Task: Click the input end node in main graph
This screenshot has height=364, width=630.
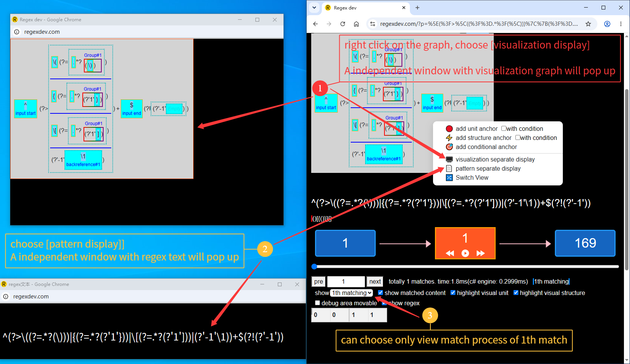Action: click(432, 103)
